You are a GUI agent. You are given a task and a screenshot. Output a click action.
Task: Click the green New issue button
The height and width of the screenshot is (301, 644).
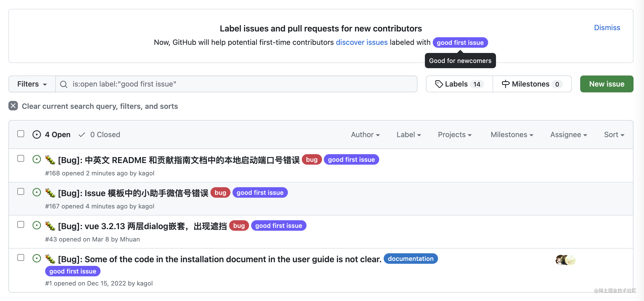click(606, 84)
